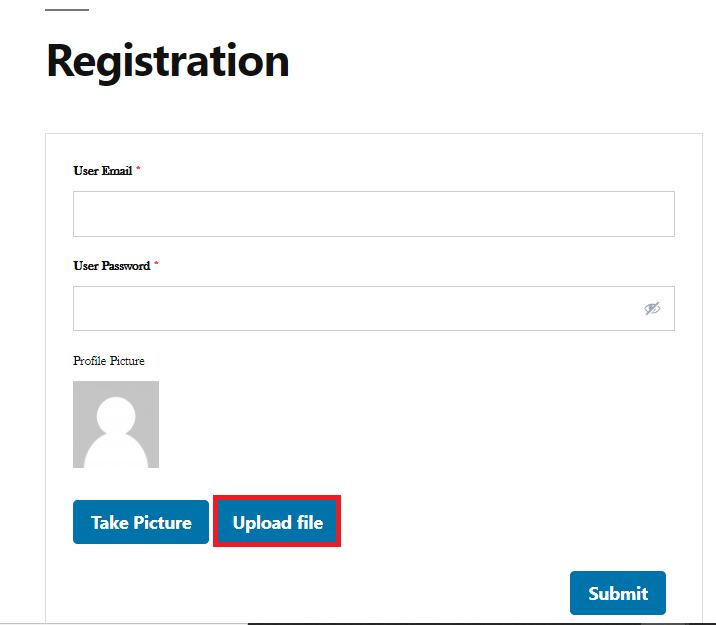Click the required asterisk beside User Password
716x625 pixels.
[x=156, y=265]
